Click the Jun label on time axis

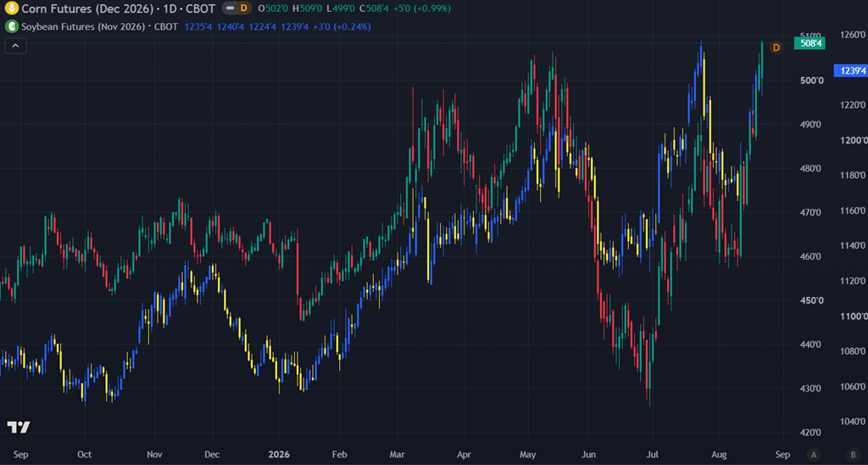tap(588, 455)
